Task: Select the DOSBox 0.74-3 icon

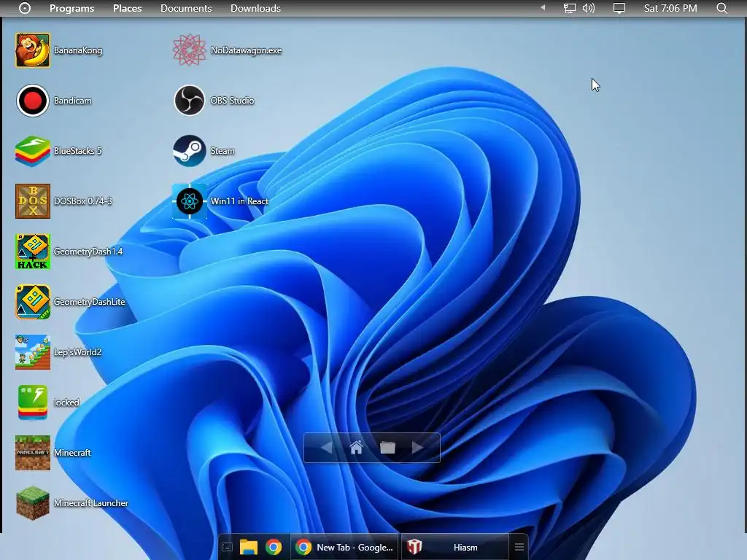Action: click(x=32, y=201)
